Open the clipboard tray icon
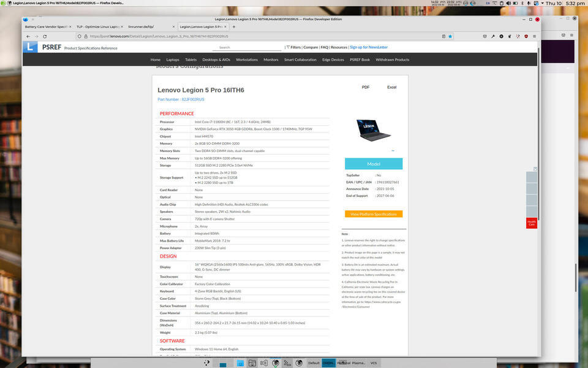Viewport: 588px width, 368px height. click(502, 3)
